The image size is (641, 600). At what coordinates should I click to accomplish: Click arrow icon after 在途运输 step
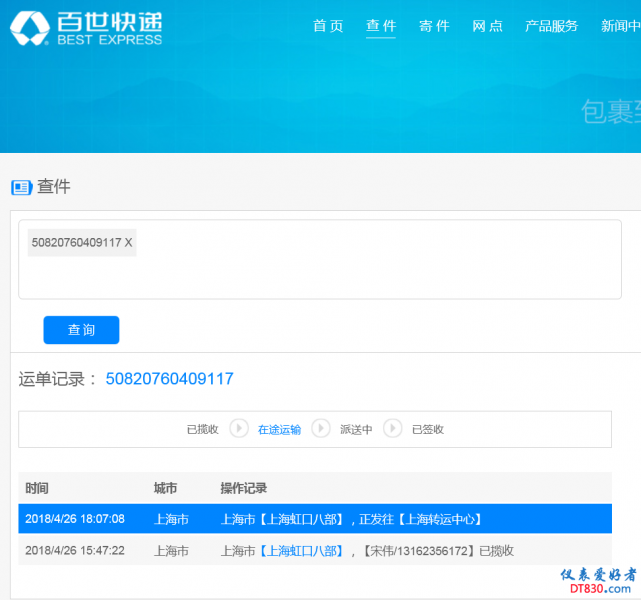(320, 428)
